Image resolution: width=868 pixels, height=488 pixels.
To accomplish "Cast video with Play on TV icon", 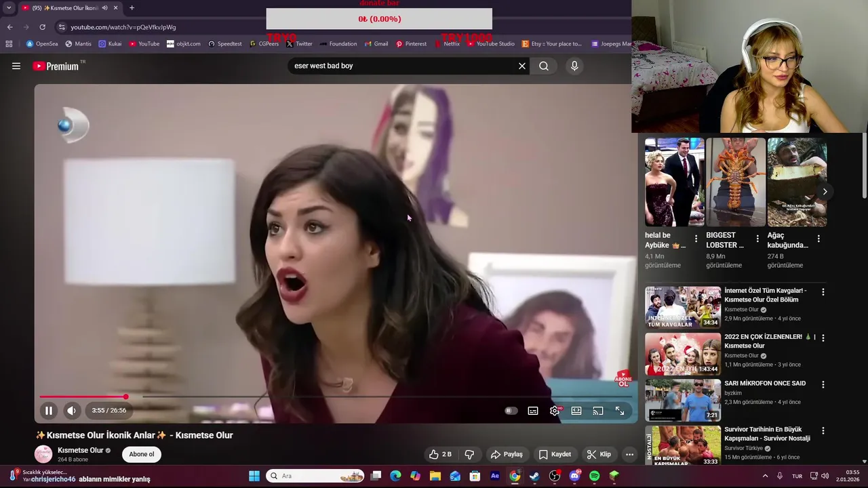I will coord(598,410).
